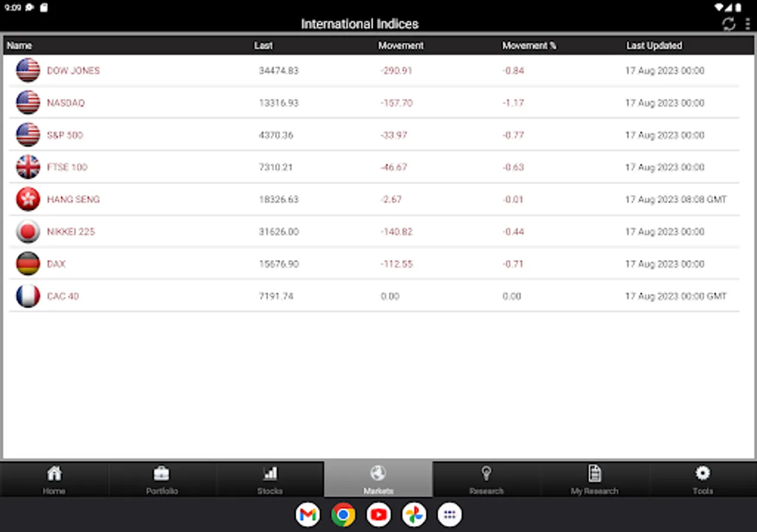
Task: Click CAC 40 timestamp 00:00 GMT
Action: tap(676, 296)
